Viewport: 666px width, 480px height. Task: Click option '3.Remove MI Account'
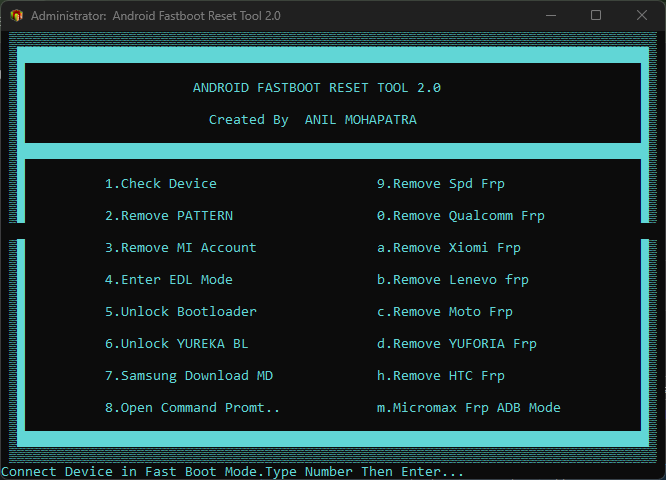point(181,248)
